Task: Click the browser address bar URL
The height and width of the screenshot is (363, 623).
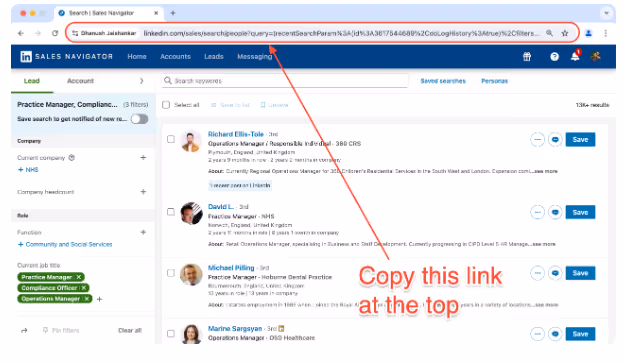Action: pyautogui.click(x=341, y=33)
